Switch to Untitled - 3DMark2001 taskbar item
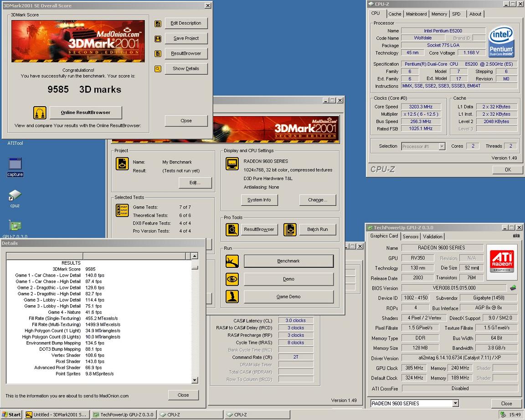The image size is (525, 420). click(57, 415)
